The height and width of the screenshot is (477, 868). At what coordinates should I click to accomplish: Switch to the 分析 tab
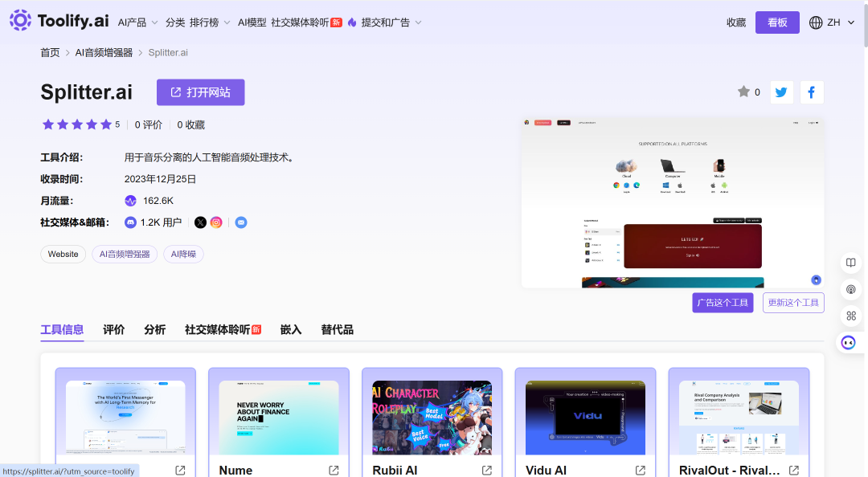click(x=155, y=330)
